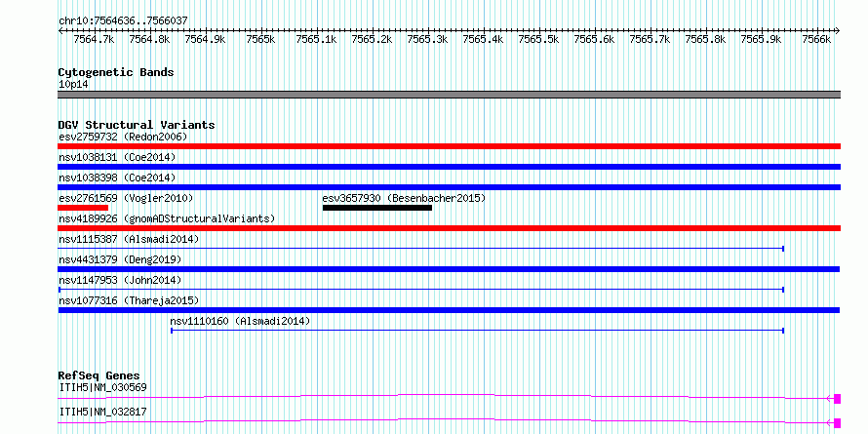Viewport: 868px width, 434px height.
Task: Click the chr10:7564636..7566037 coordinates text
Action: coord(124,20)
